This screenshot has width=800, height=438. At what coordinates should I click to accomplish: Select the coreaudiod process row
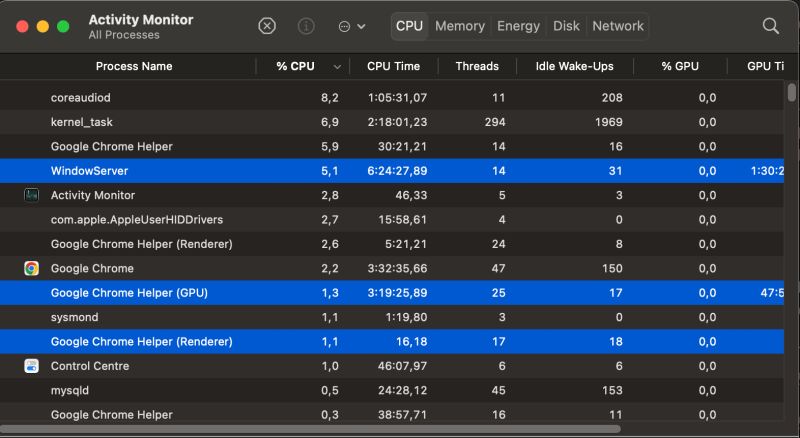(x=392, y=98)
